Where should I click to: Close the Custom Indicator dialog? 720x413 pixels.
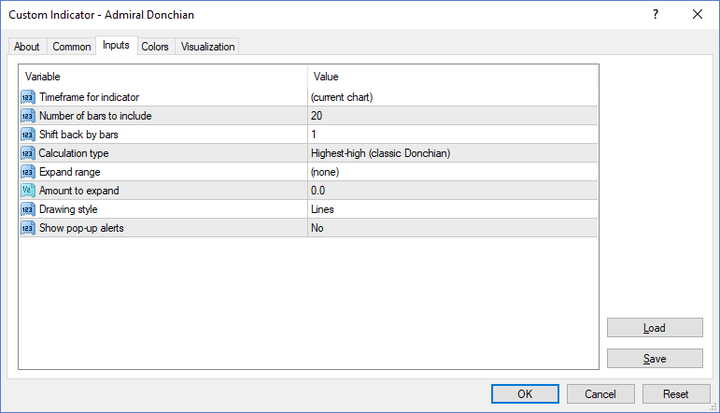697,14
